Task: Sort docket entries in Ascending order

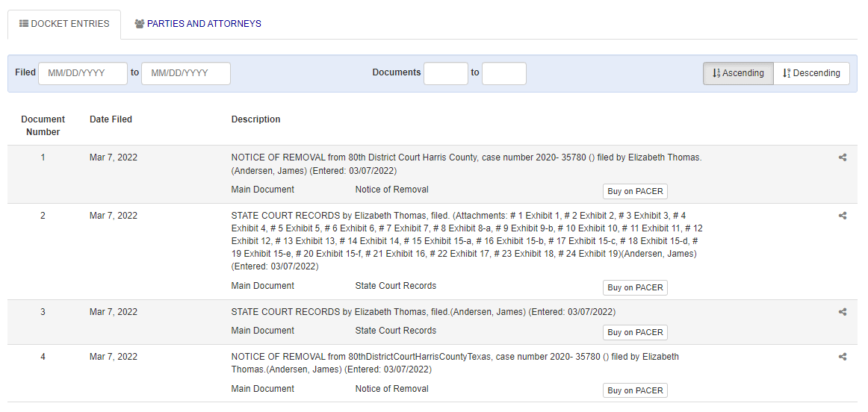Action: (738, 73)
